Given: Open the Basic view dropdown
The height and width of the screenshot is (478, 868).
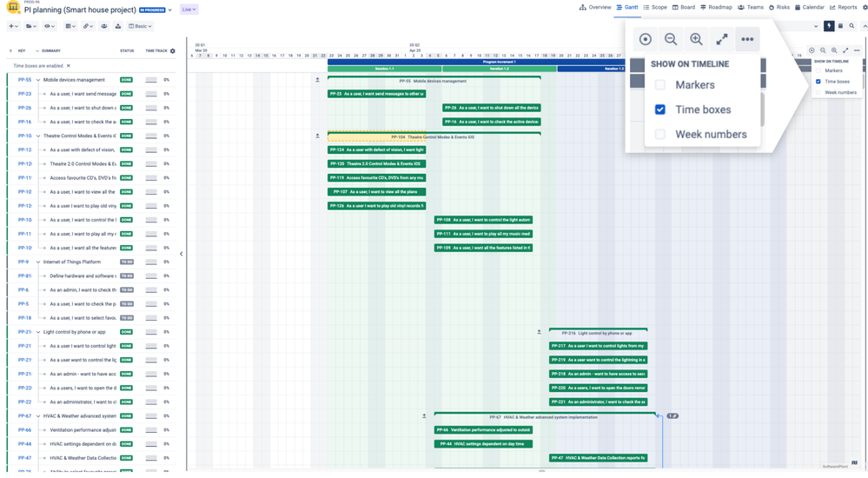Looking at the screenshot, I should (140, 26).
